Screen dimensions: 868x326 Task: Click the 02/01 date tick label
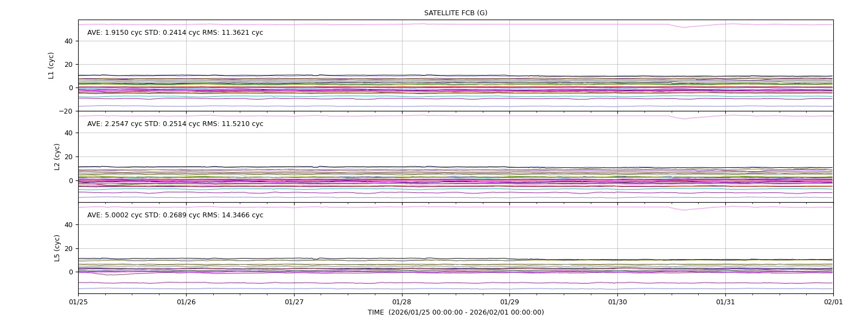833,302
